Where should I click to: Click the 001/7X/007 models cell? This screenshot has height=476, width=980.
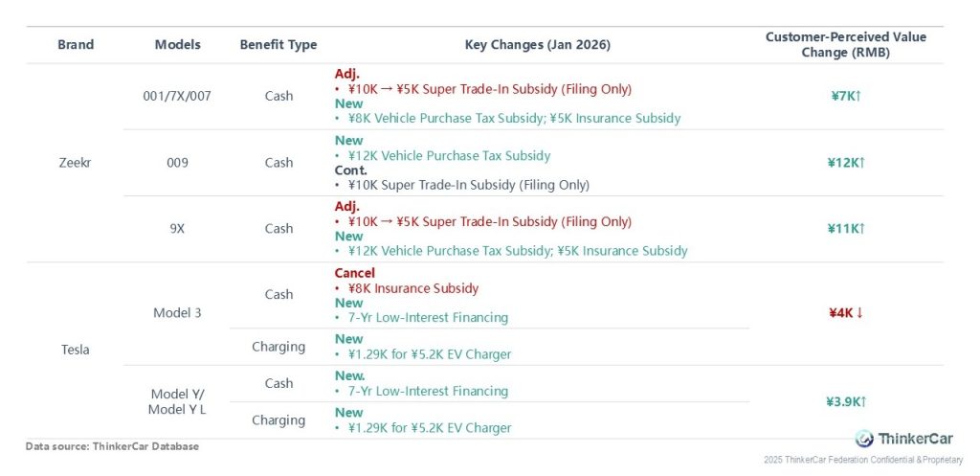tap(177, 96)
